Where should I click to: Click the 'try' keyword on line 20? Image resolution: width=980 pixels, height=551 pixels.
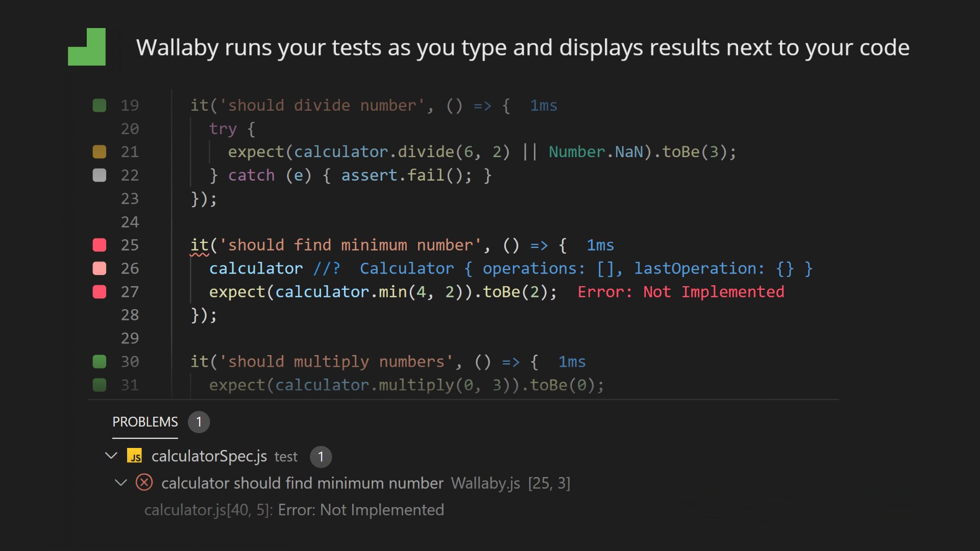pyautogui.click(x=223, y=130)
